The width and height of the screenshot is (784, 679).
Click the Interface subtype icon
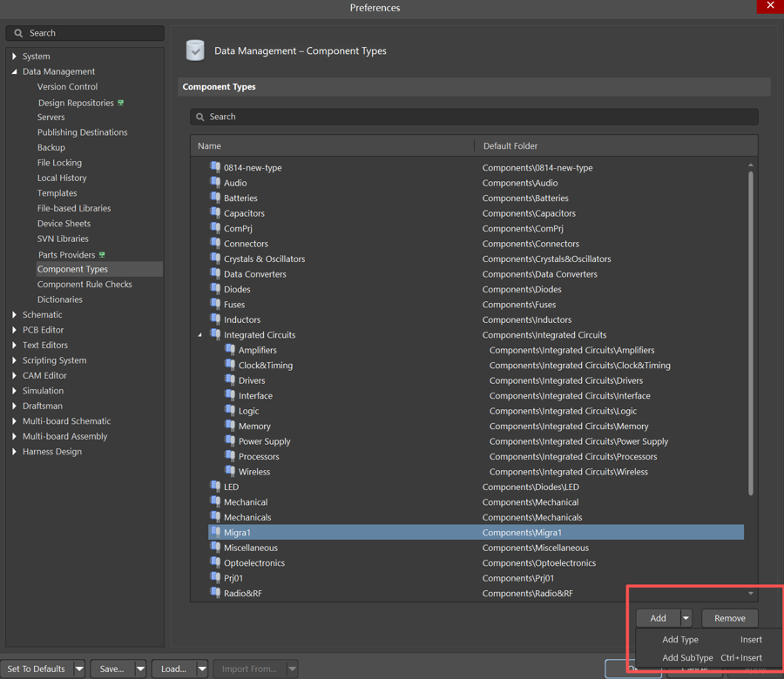pyautogui.click(x=230, y=395)
